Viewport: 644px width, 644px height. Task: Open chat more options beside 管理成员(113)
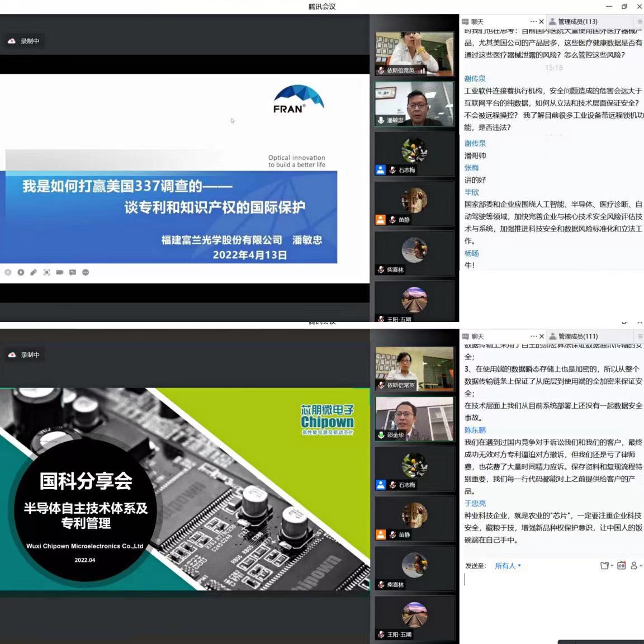(x=533, y=21)
